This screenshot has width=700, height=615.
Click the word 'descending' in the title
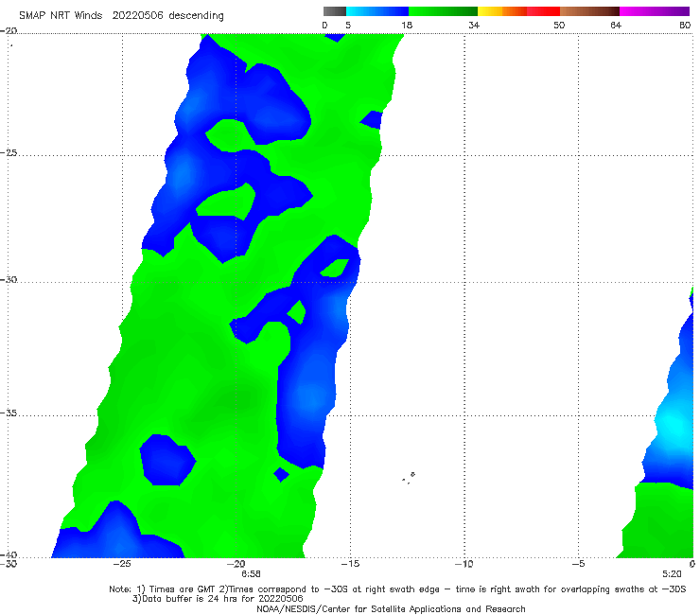[x=197, y=16]
